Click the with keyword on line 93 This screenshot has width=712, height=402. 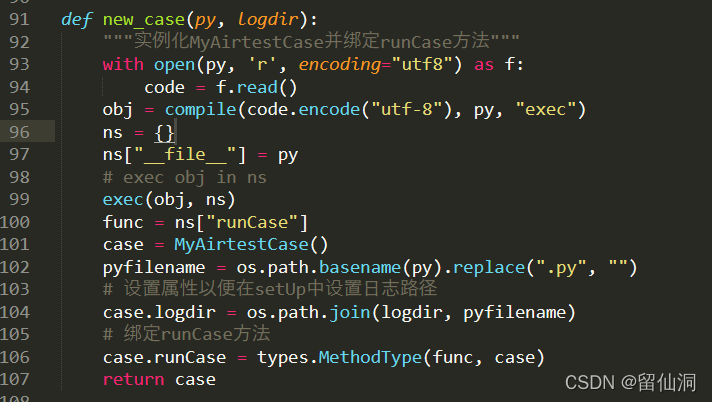click(x=123, y=64)
